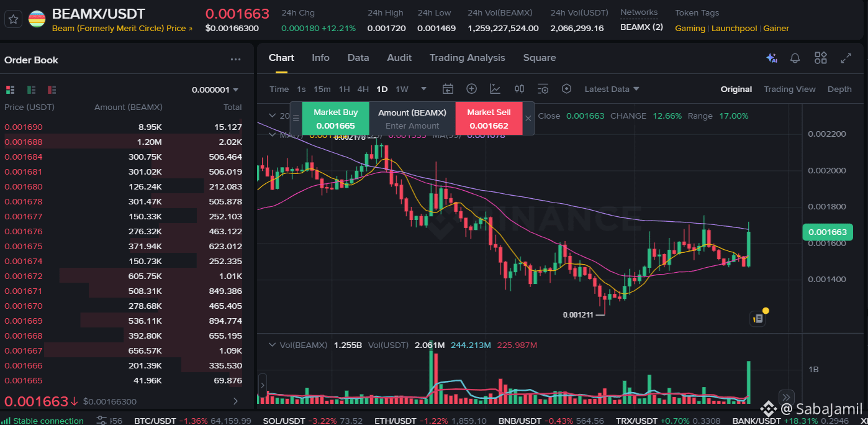Open the Order Book three-dot options menu

(x=235, y=60)
